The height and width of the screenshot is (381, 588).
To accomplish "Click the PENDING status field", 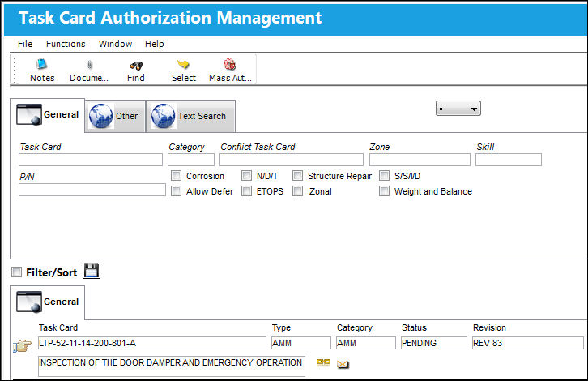I will tap(434, 343).
